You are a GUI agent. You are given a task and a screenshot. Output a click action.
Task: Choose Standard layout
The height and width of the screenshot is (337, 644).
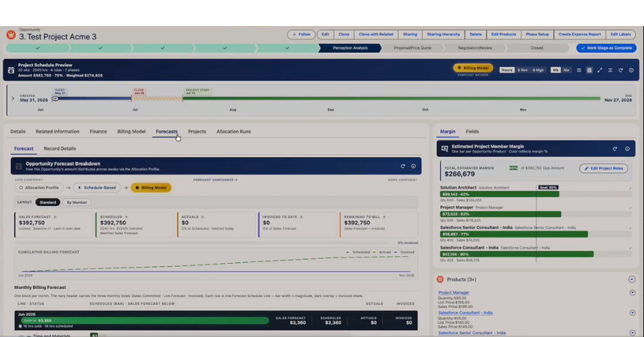(47, 202)
